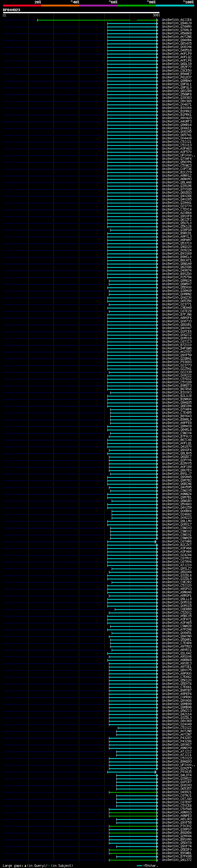Click hit UniRef100_A0FLP9
The height and width of the screenshot is (868, 197).
pyautogui.click(x=177, y=54)
